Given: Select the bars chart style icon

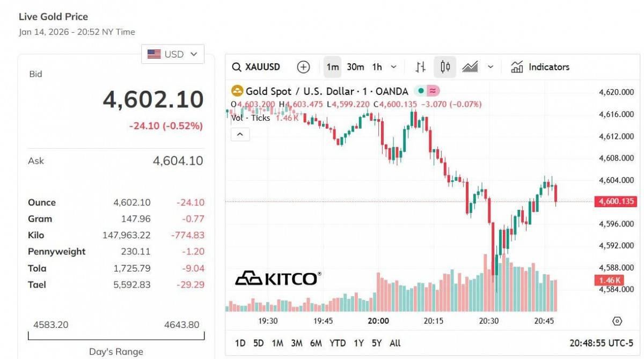Looking at the screenshot, I should [x=421, y=67].
